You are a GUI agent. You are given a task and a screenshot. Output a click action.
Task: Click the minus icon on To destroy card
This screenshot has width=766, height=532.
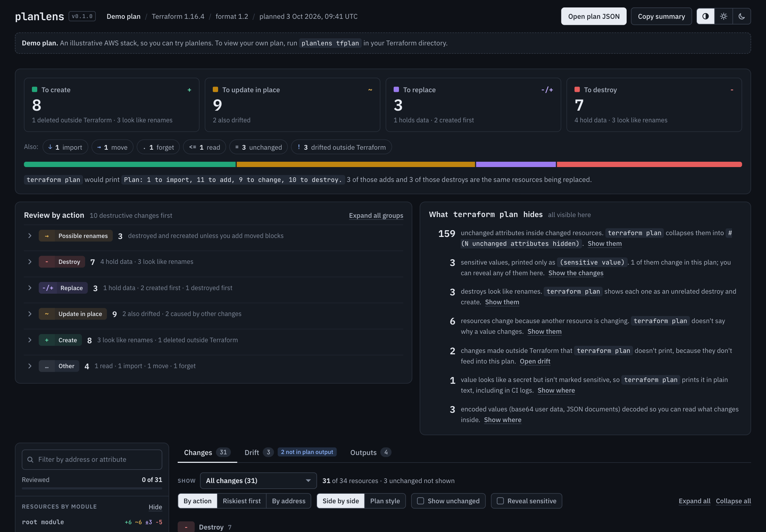click(x=732, y=90)
